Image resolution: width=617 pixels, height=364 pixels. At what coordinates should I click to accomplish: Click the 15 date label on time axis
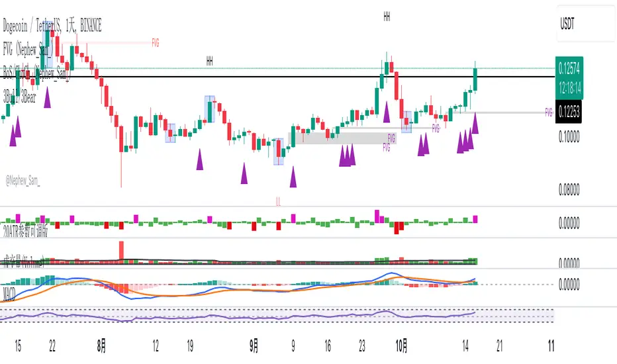[x=18, y=346]
